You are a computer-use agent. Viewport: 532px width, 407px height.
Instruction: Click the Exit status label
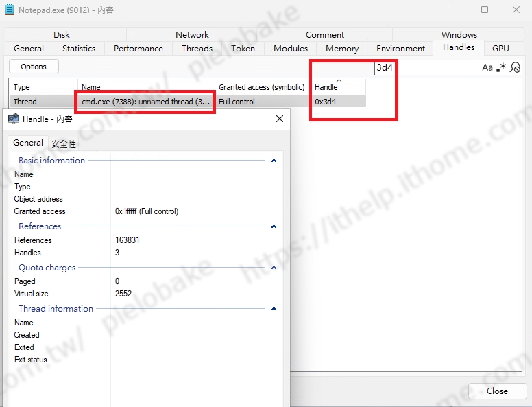31,360
